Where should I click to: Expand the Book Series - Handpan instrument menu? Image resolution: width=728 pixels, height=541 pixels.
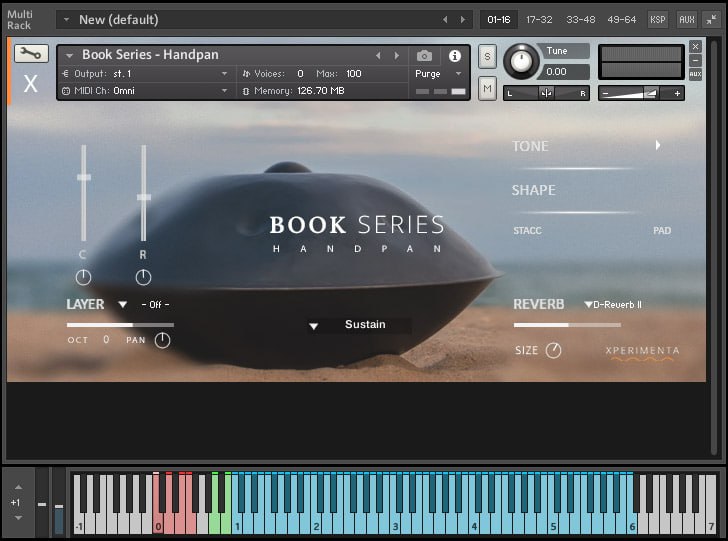69,56
